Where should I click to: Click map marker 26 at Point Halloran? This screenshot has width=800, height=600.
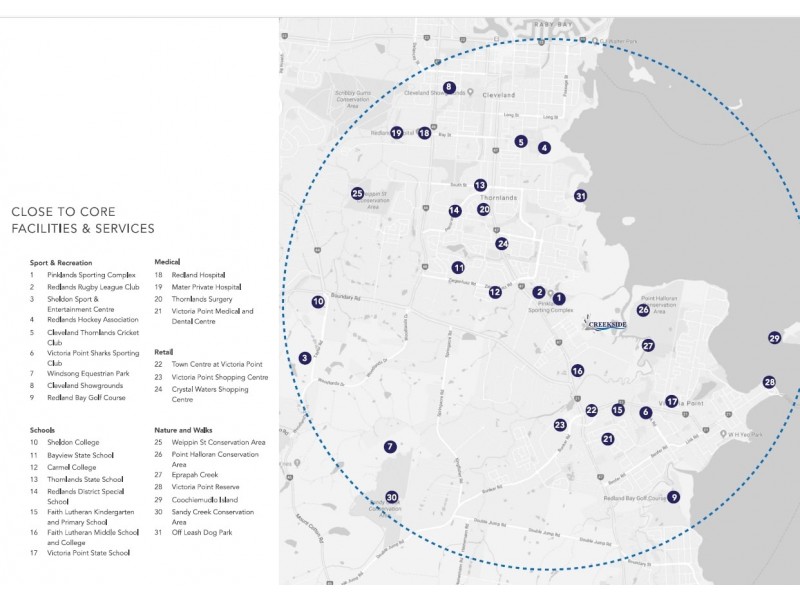coord(643,310)
